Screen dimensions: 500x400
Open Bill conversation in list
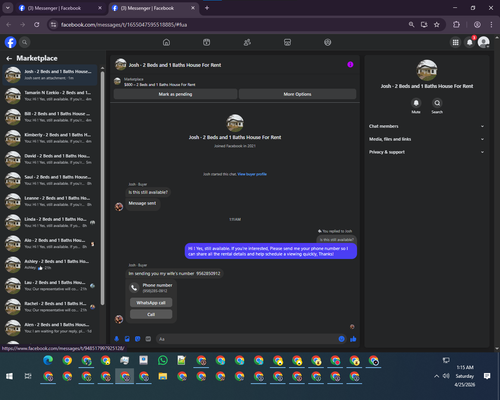pos(50,117)
